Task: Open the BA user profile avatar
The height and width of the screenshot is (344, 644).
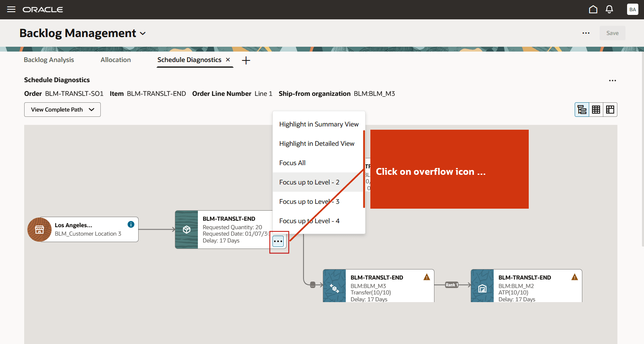Action: pos(632,9)
